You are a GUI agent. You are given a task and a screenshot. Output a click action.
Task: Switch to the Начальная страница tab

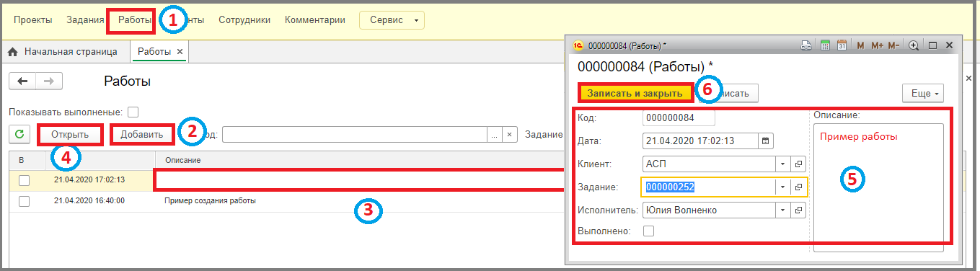(x=64, y=52)
